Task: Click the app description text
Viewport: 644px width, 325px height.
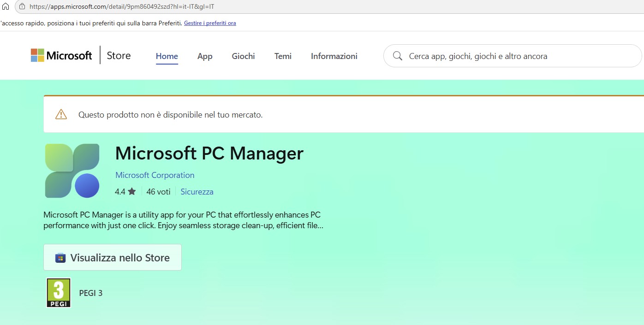Action: point(183,220)
